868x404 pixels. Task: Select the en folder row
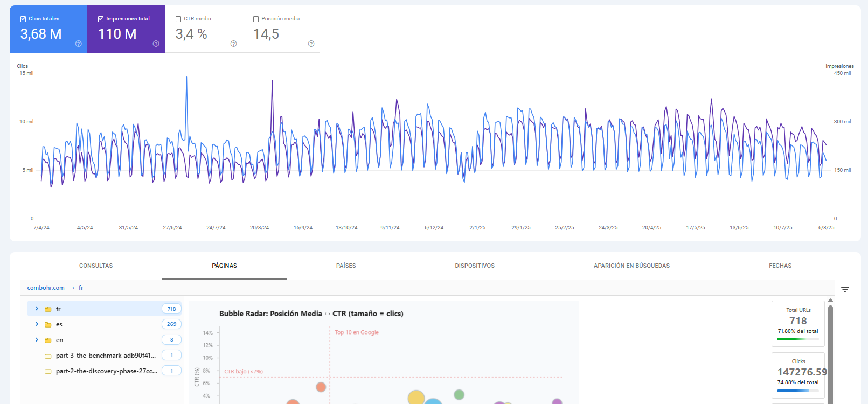coord(105,340)
